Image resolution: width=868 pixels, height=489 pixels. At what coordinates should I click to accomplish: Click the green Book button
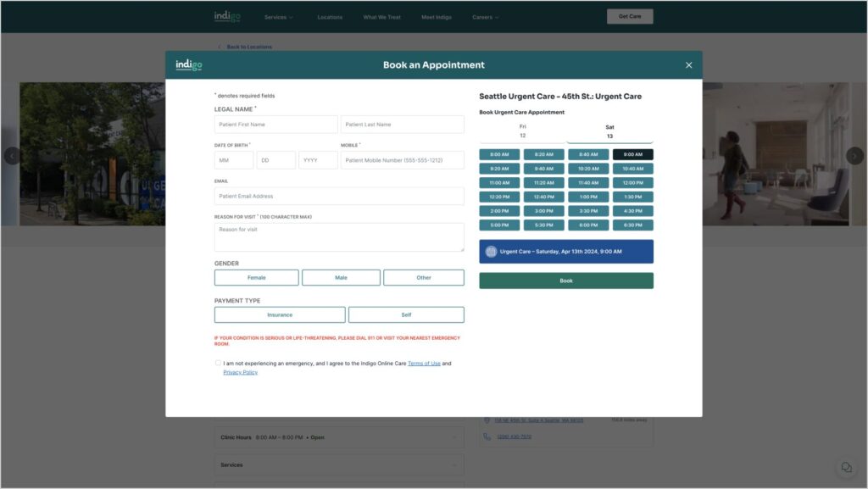click(565, 281)
